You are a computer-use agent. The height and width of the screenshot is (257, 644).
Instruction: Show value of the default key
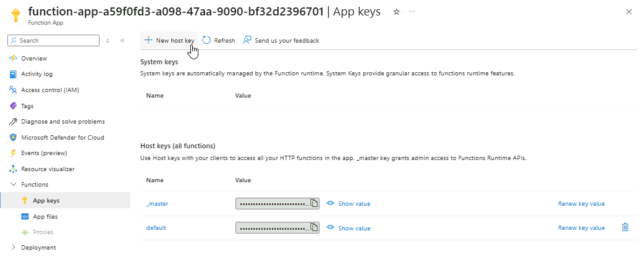pos(349,228)
